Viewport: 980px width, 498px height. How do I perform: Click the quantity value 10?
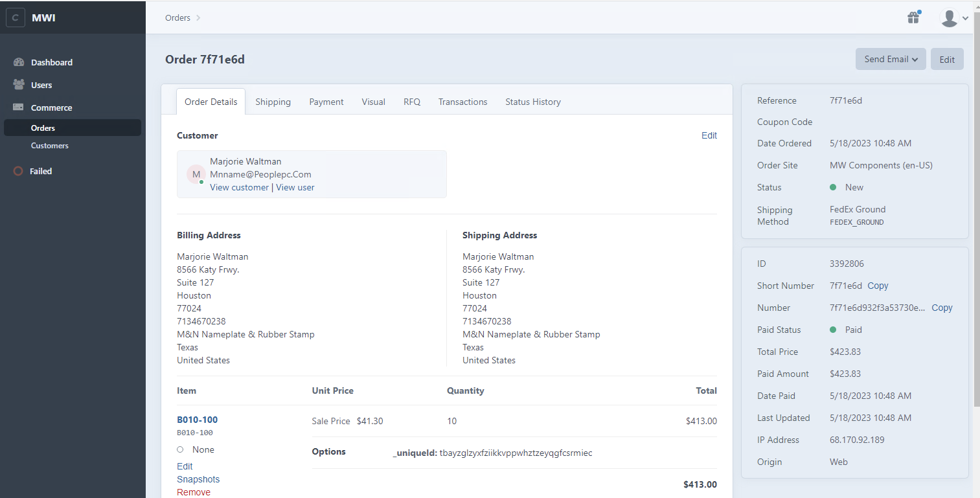451,421
